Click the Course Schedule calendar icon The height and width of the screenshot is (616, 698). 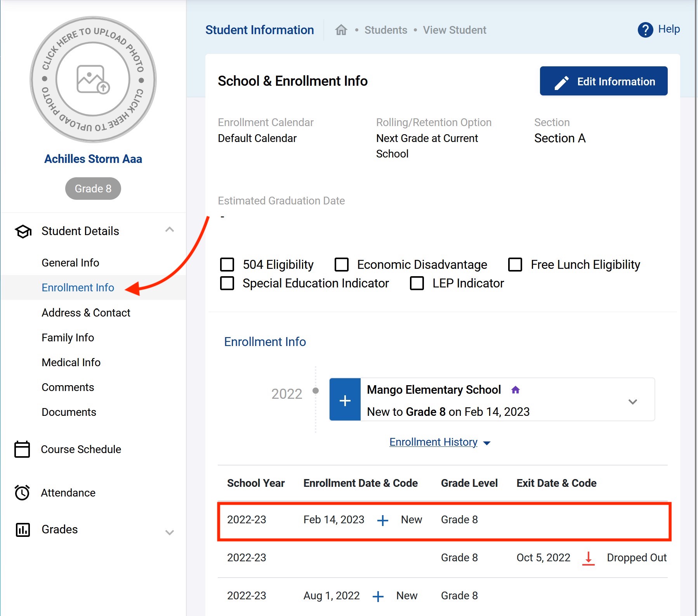[22, 449]
